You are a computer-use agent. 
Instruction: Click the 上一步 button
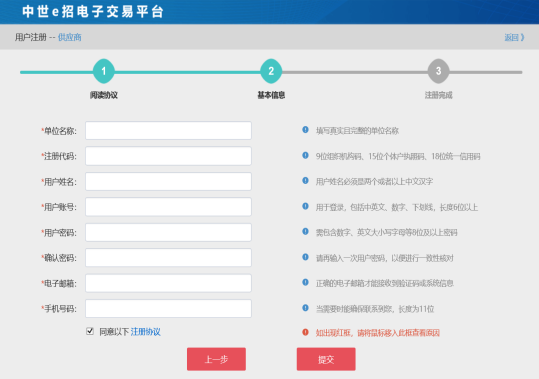(x=216, y=359)
